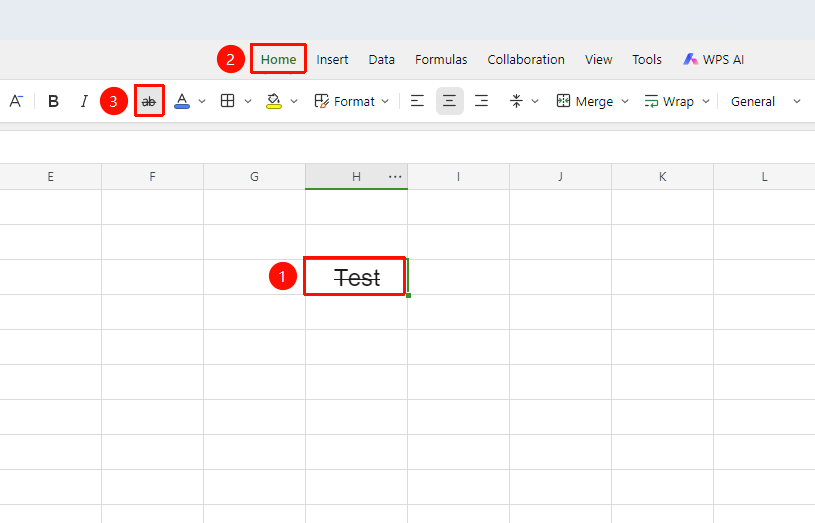Open the Insert tab
The image size is (815, 523).
click(332, 60)
